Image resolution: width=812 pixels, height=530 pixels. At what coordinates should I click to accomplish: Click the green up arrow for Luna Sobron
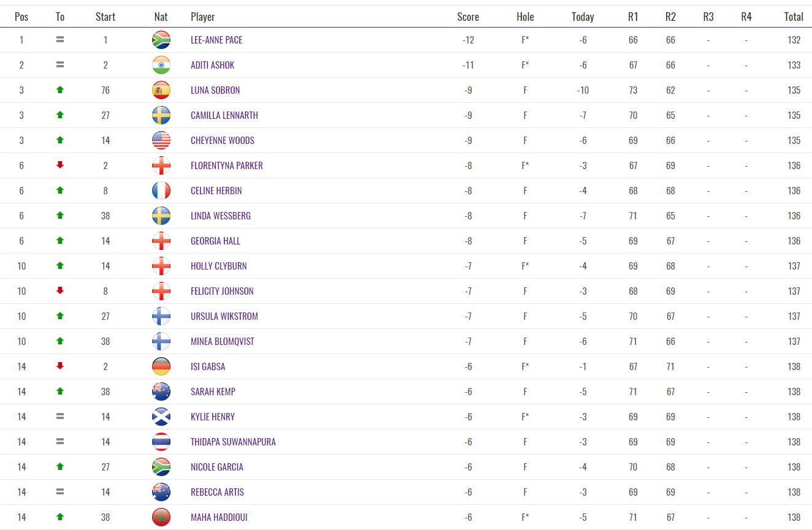coord(60,90)
